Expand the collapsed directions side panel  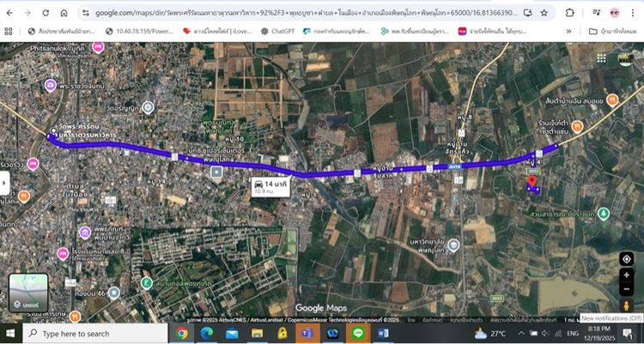pyautogui.click(x=4, y=183)
